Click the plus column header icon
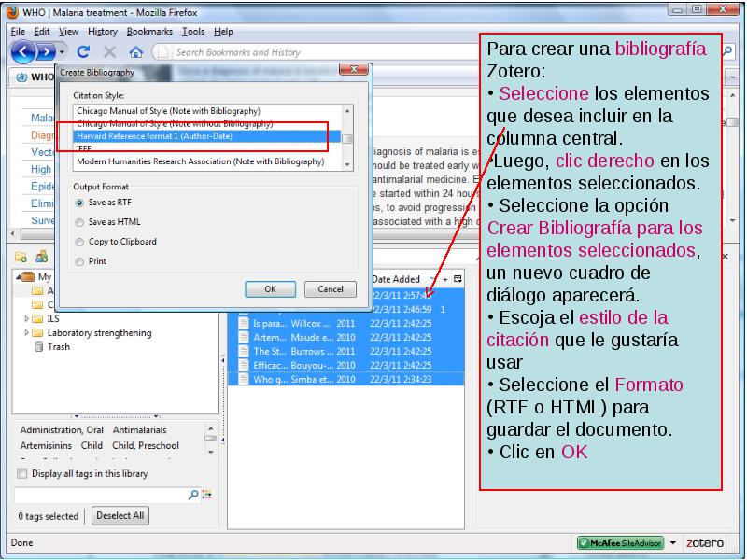This screenshot has width=747, height=560. [445, 279]
